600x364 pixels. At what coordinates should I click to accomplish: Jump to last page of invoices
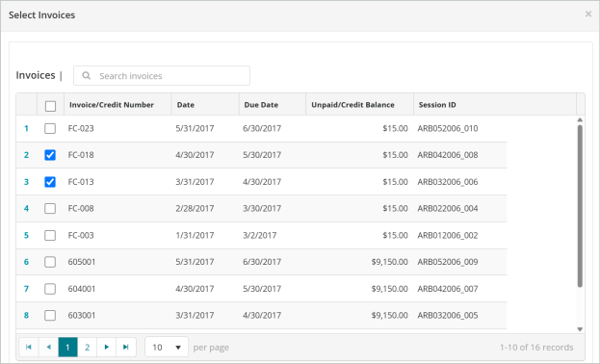tap(126, 348)
